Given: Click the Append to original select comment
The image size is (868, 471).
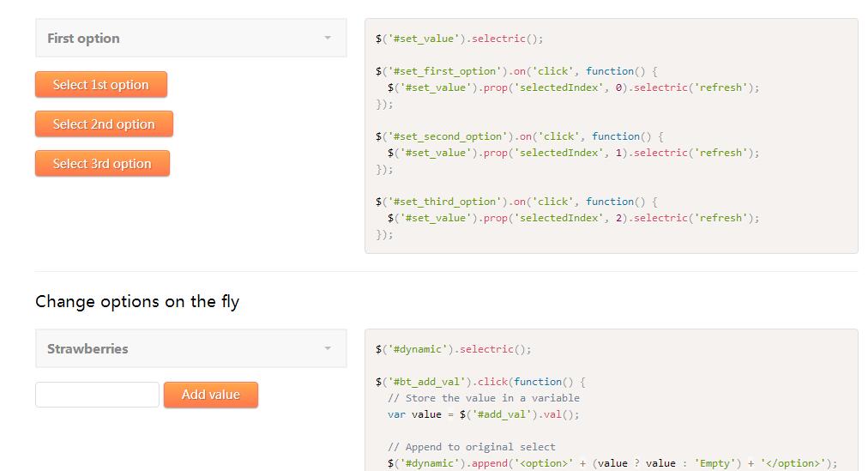Looking at the screenshot, I should click(471, 447).
